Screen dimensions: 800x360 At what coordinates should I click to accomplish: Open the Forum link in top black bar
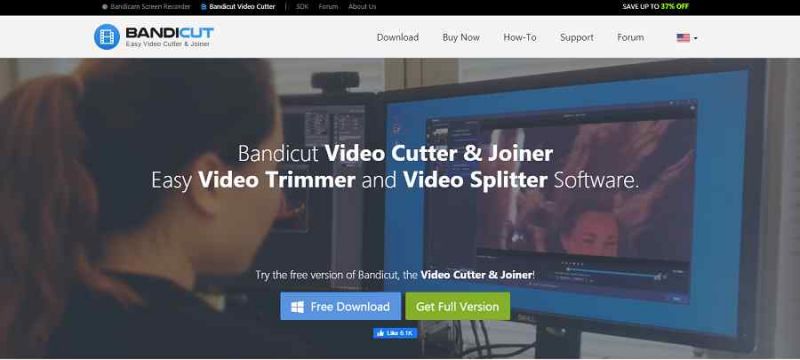pyautogui.click(x=328, y=7)
